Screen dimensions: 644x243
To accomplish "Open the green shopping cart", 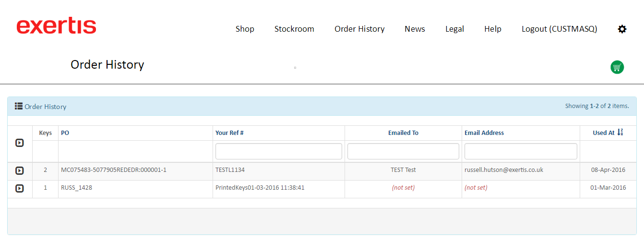I will [617, 67].
